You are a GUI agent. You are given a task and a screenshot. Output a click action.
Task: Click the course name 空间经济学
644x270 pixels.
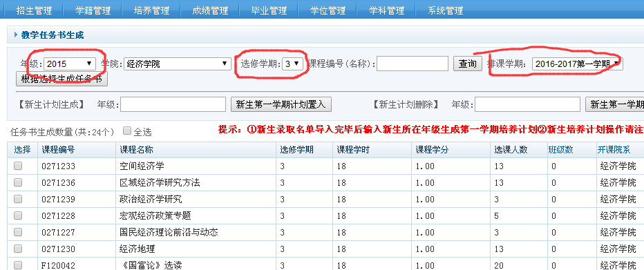(142, 166)
